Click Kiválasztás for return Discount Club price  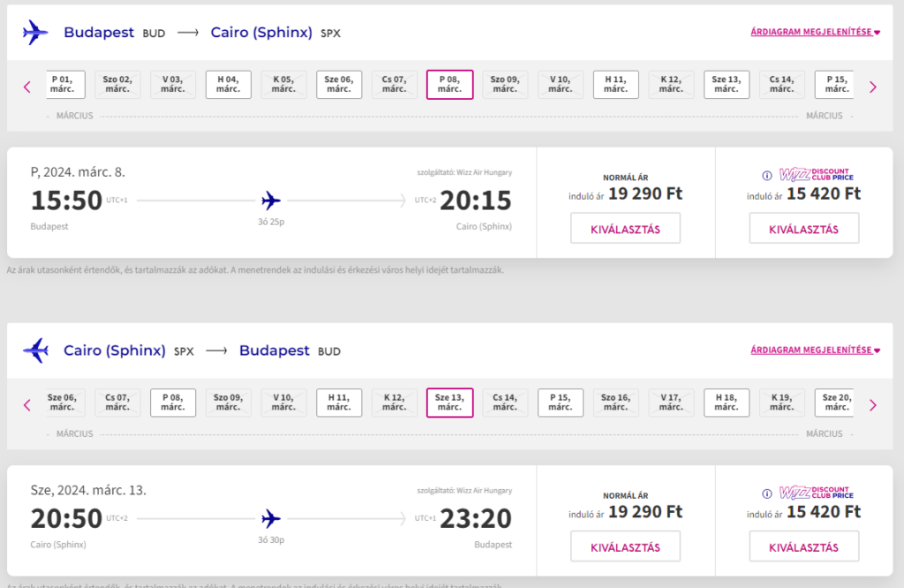tap(803, 547)
